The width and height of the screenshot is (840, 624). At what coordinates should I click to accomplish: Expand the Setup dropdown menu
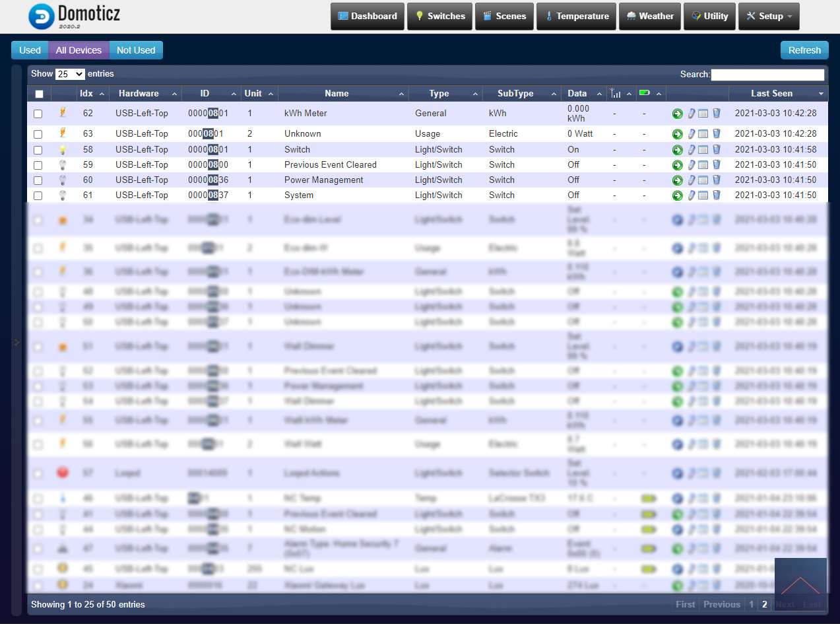click(768, 17)
